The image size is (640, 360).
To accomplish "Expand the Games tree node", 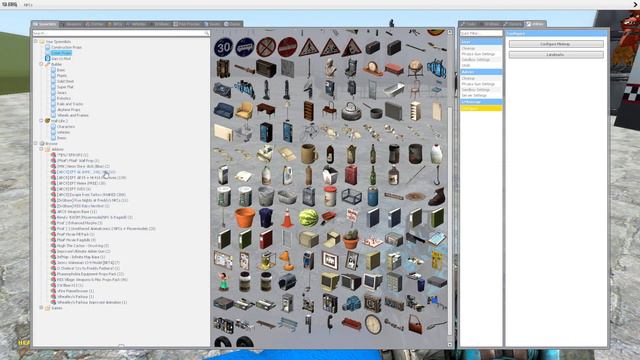I will pos(41,308).
